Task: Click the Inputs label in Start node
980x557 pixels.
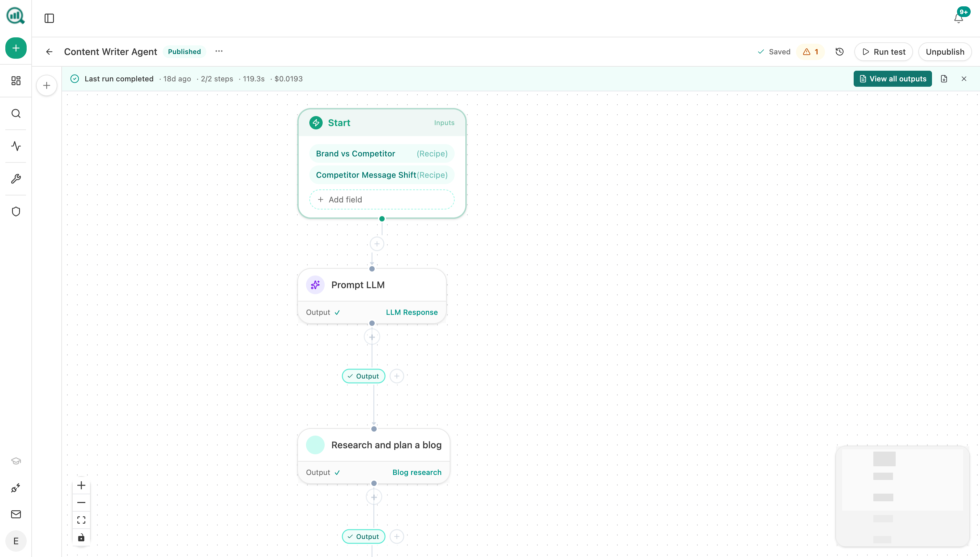Action: [x=444, y=123]
